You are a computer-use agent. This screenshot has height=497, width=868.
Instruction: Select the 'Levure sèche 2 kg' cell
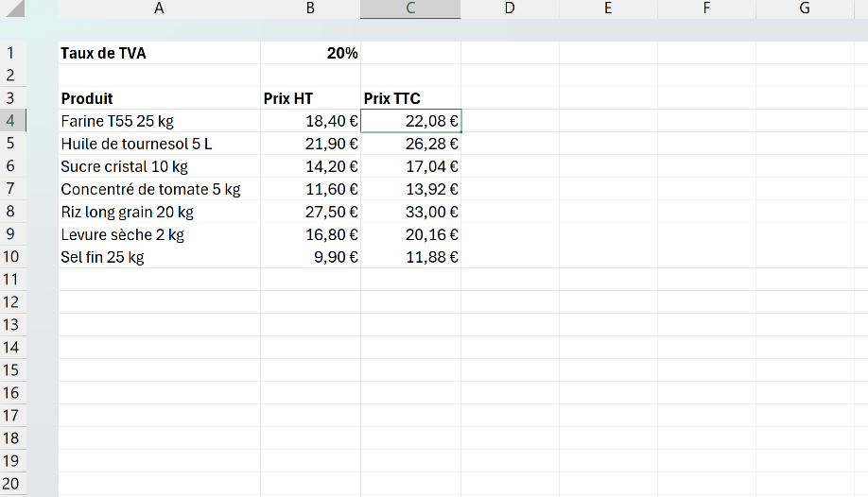click(x=160, y=234)
